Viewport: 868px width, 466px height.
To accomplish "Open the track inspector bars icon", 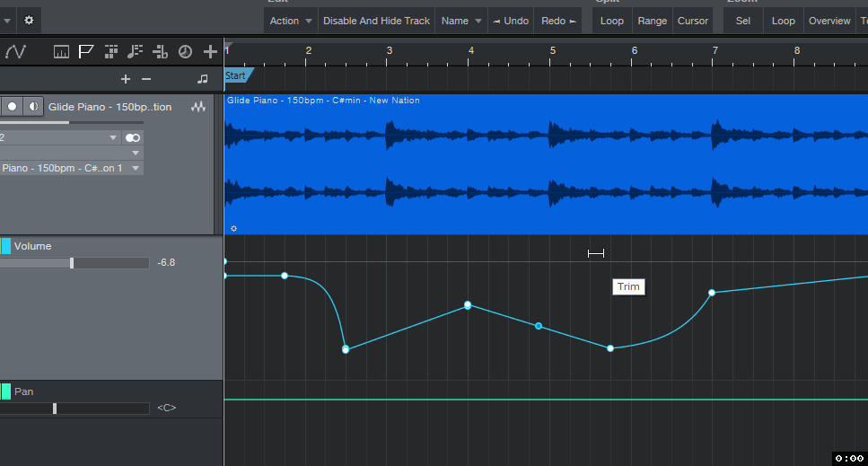I will 61,52.
